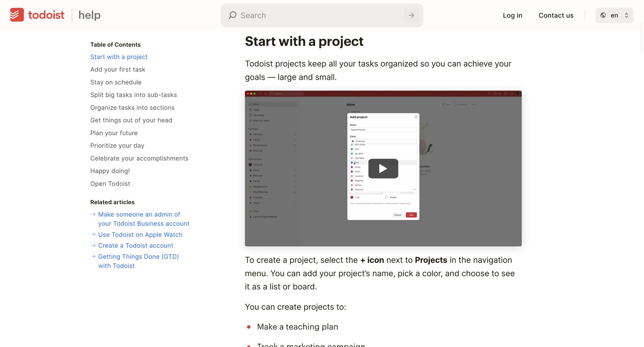644x347 pixels.
Task: Open Getting Things Done (GTD) article
Action: [x=138, y=261]
